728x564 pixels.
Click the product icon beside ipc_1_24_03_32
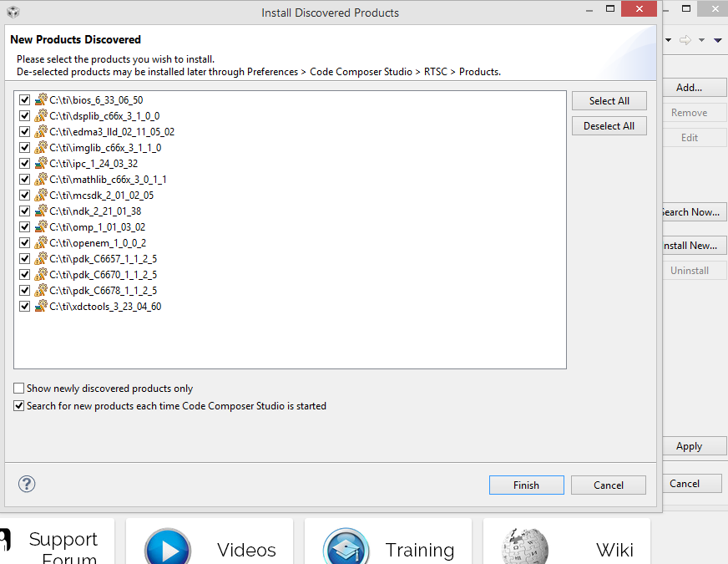(41, 163)
